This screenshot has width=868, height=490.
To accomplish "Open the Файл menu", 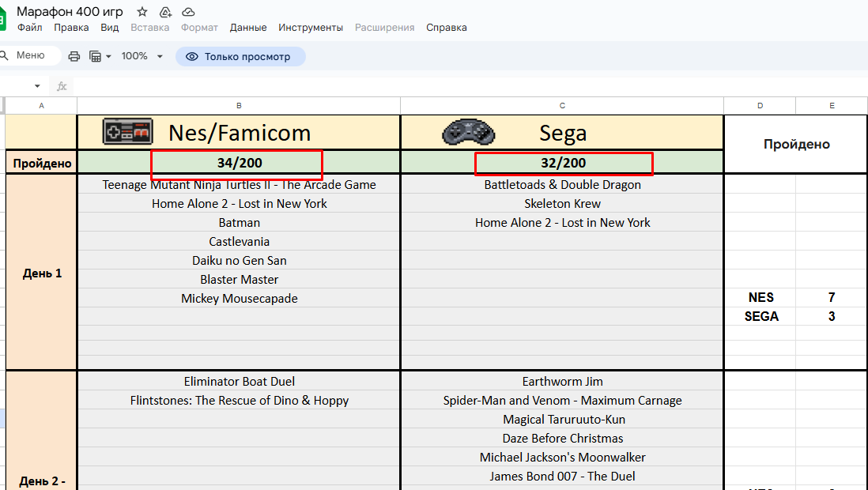I will [x=30, y=28].
